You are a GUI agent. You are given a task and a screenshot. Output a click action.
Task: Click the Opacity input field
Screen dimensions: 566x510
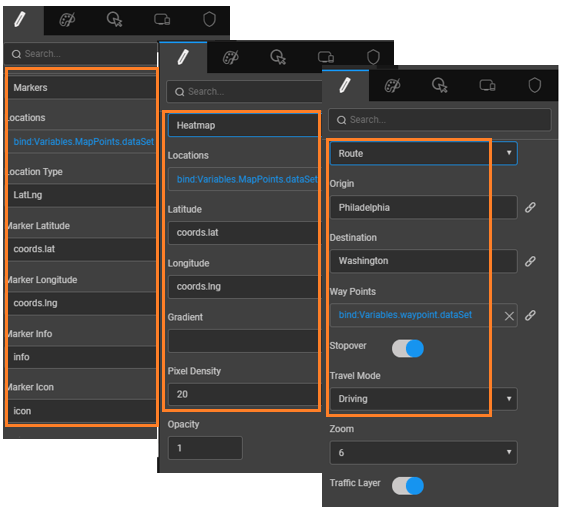(x=205, y=448)
